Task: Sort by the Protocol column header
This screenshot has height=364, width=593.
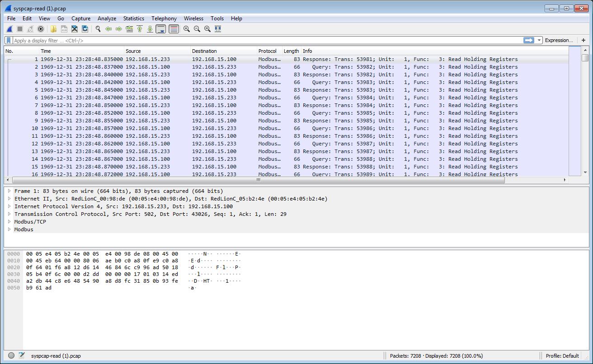Action: (x=270, y=51)
